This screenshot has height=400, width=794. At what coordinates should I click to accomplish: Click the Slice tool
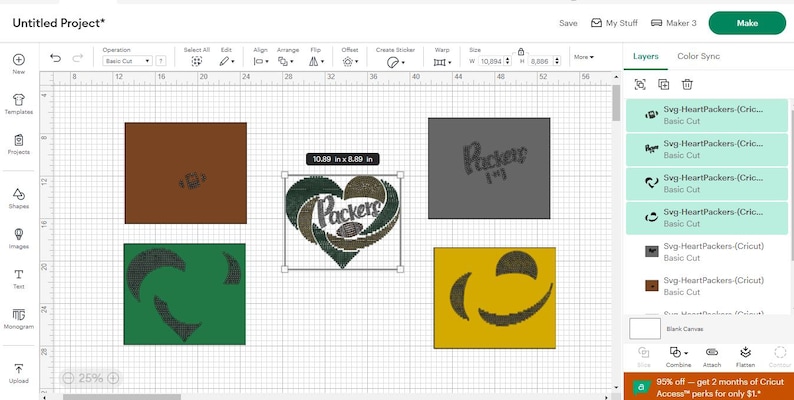[644, 356]
